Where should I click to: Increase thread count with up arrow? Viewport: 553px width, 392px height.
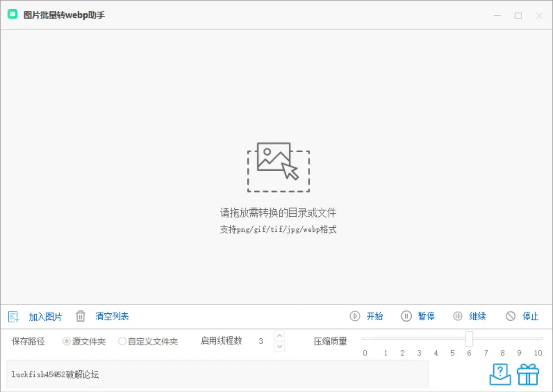coord(279,337)
